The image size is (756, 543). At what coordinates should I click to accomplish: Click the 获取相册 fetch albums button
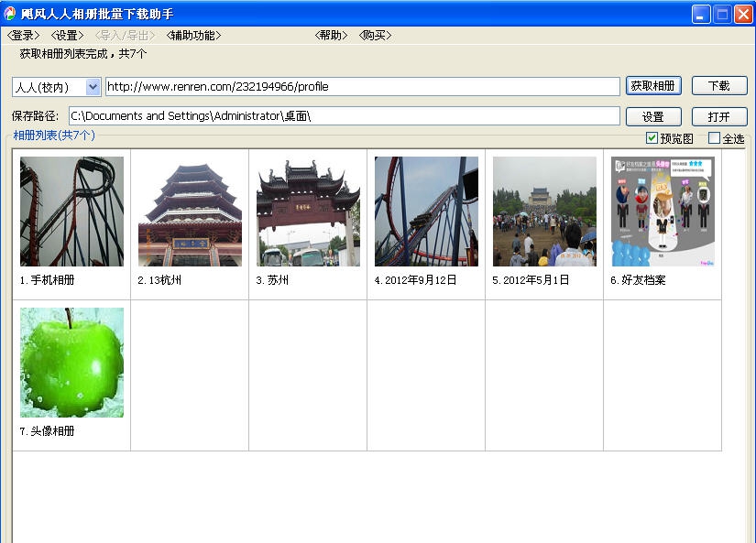pyautogui.click(x=654, y=85)
